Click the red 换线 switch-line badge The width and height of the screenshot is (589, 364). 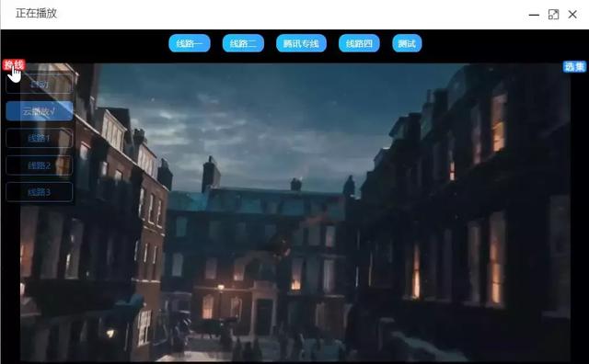[x=14, y=65]
